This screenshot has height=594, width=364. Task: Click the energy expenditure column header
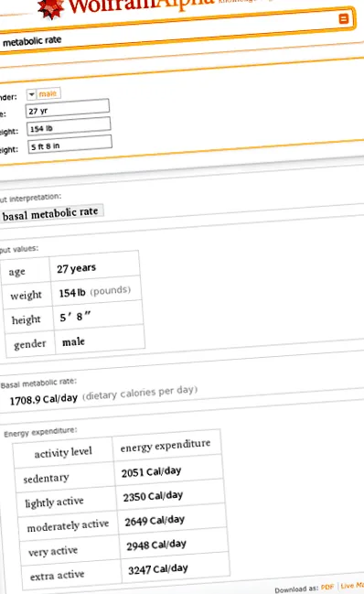pyautogui.click(x=166, y=445)
